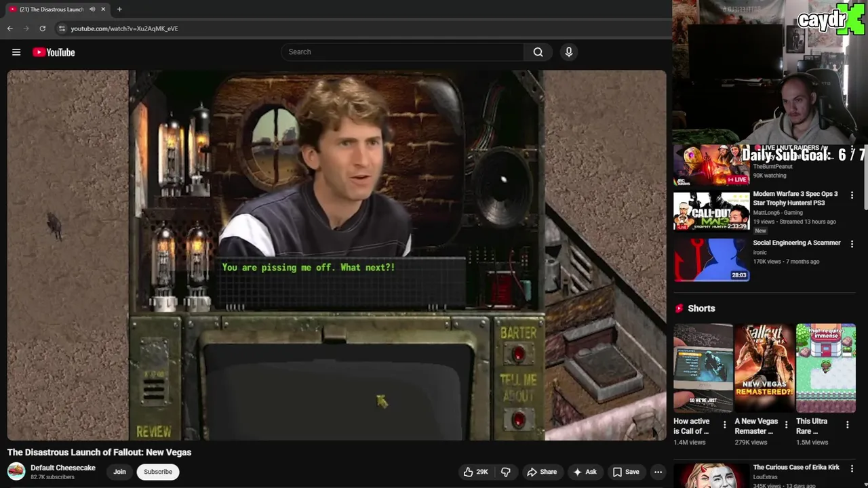Click the MattLong6 - Gaming channel name

(x=778, y=212)
